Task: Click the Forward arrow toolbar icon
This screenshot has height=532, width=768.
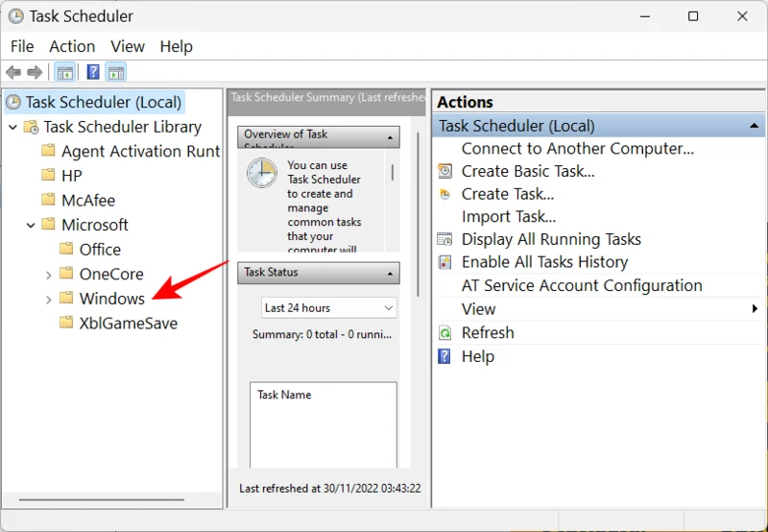Action: click(35, 72)
